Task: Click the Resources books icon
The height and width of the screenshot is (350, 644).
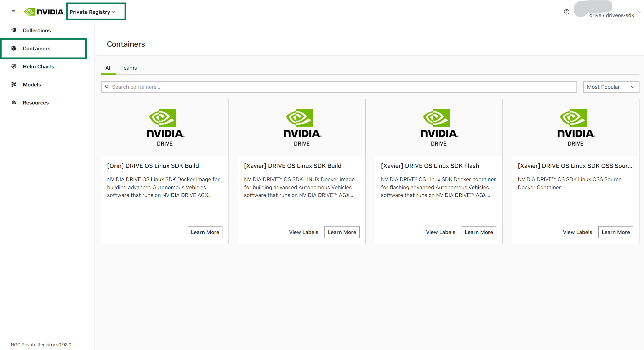Action: 14,102
